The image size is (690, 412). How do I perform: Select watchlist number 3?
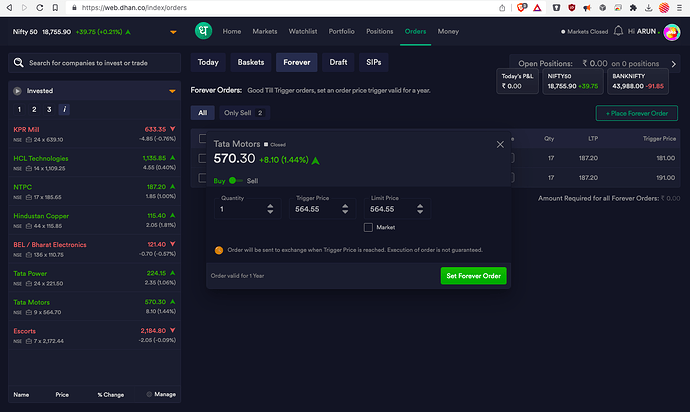click(x=49, y=109)
